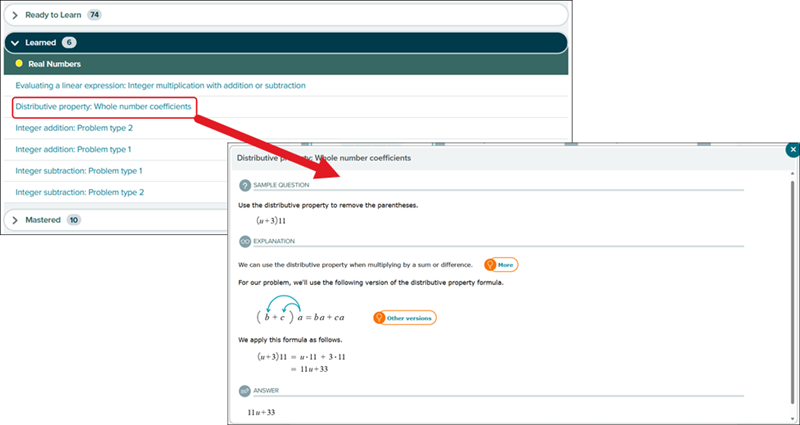Open Integer addition: Problem type 2

(x=74, y=128)
